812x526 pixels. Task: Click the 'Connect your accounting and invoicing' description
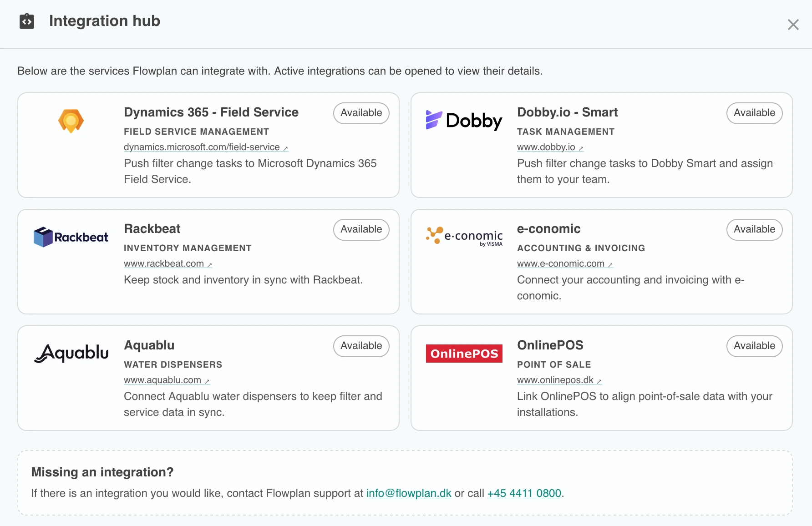coord(631,288)
